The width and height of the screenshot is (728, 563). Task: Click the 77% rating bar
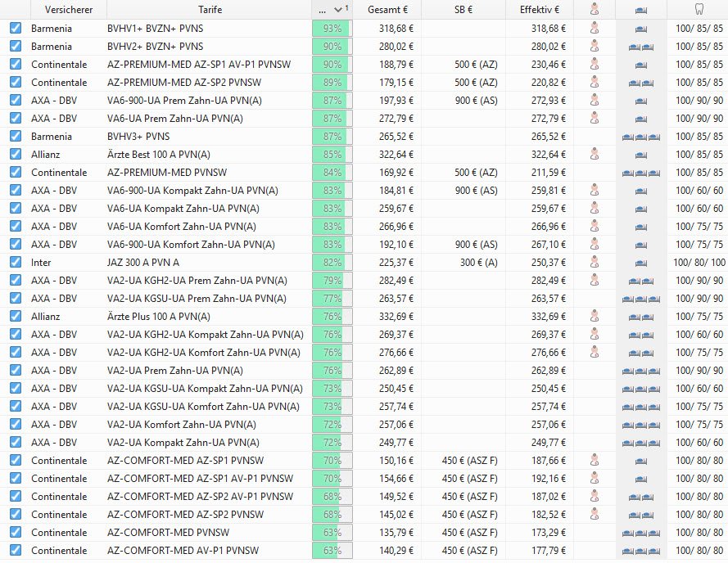click(x=332, y=299)
